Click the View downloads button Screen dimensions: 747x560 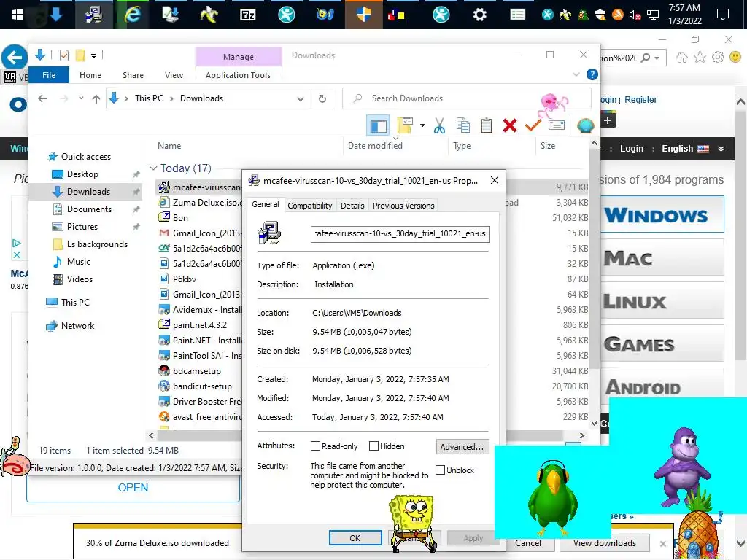tap(605, 542)
